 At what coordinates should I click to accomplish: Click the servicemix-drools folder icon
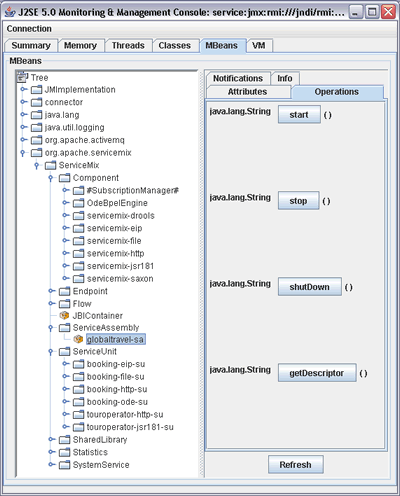79,216
